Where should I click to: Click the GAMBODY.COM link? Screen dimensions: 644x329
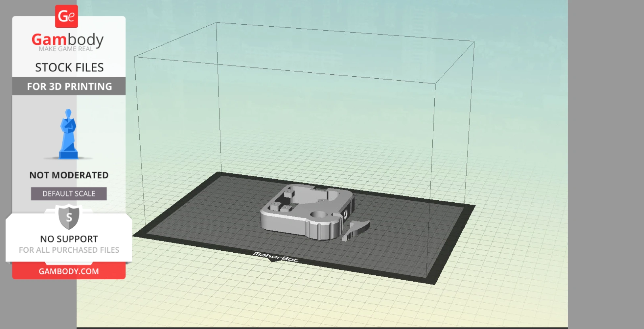click(68, 271)
